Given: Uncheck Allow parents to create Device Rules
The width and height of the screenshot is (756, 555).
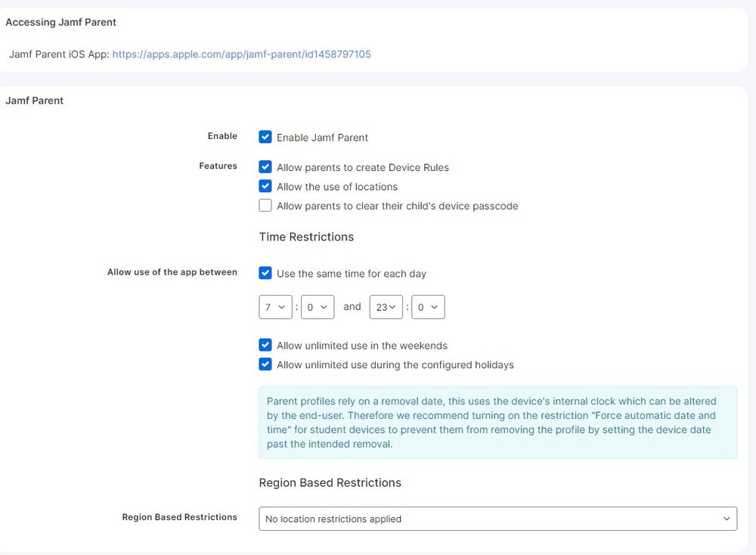Looking at the screenshot, I should (x=265, y=167).
